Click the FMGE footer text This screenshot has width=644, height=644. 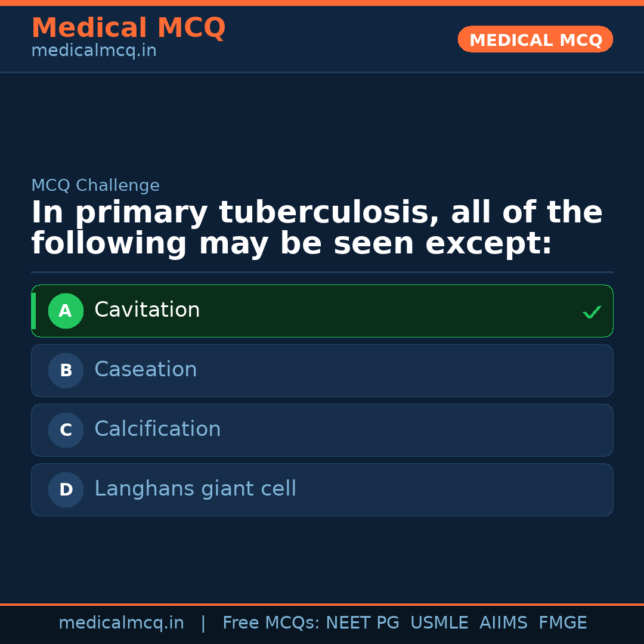[x=562, y=623]
